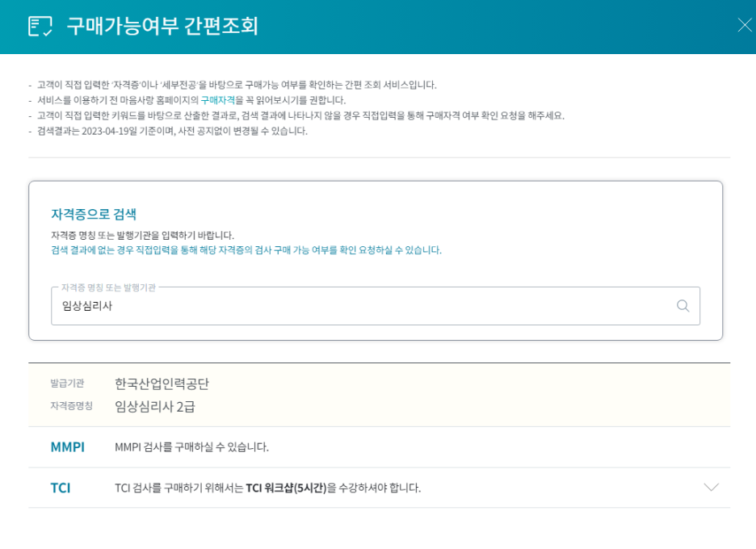
Task: Focus the 자격증 명칭 또는 발행기관 input field
Action: (x=376, y=306)
